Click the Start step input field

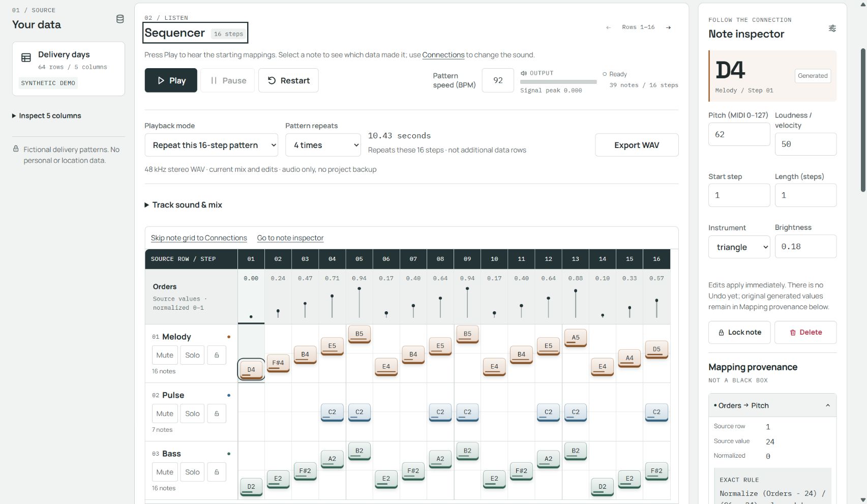pyautogui.click(x=739, y=195)
